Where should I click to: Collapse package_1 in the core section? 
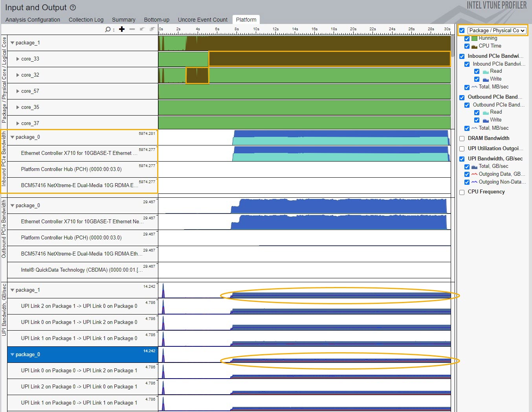coord(12,43)
